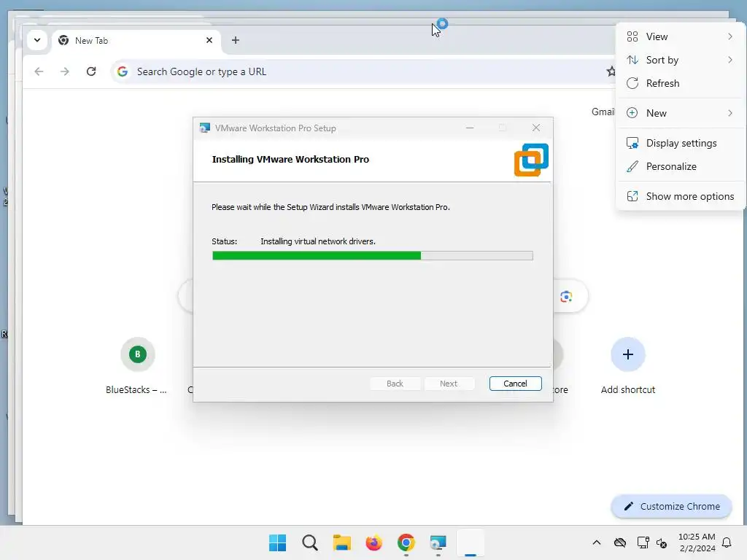This screenshot has height=560, width=747.
Task: Click the Sort by arrows icon
Action: (x=632, y=60)
